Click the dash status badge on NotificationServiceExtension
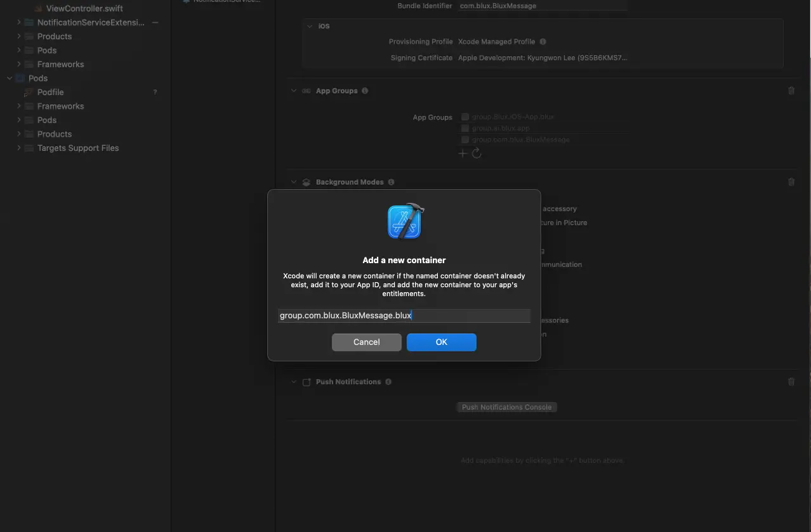The image size is (811, 532). point(155,22)
